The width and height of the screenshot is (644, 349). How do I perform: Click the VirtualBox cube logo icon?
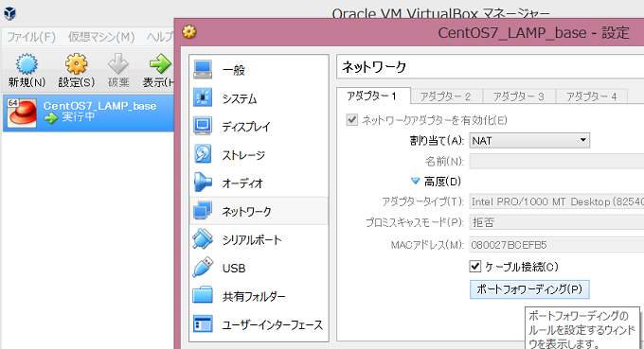point(9,13)
